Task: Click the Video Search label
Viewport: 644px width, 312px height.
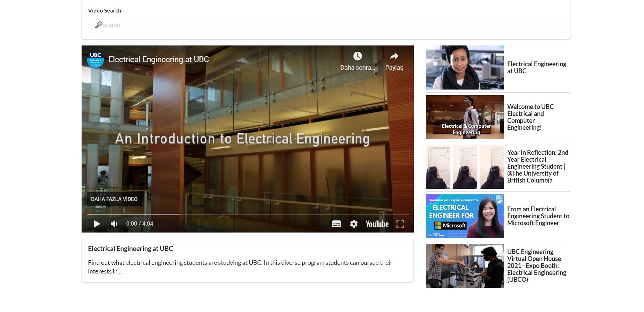Action: [104, 10]
